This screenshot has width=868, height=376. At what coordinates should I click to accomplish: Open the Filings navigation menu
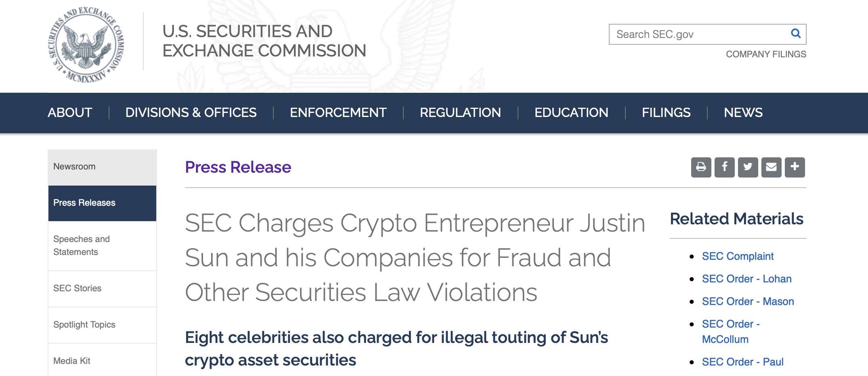click(666, 113)
